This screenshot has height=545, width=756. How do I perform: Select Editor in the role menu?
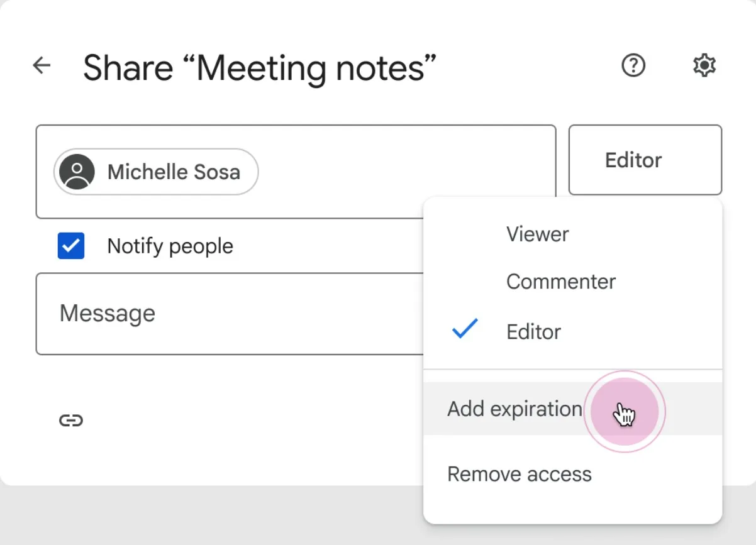(x=533, y=332)
